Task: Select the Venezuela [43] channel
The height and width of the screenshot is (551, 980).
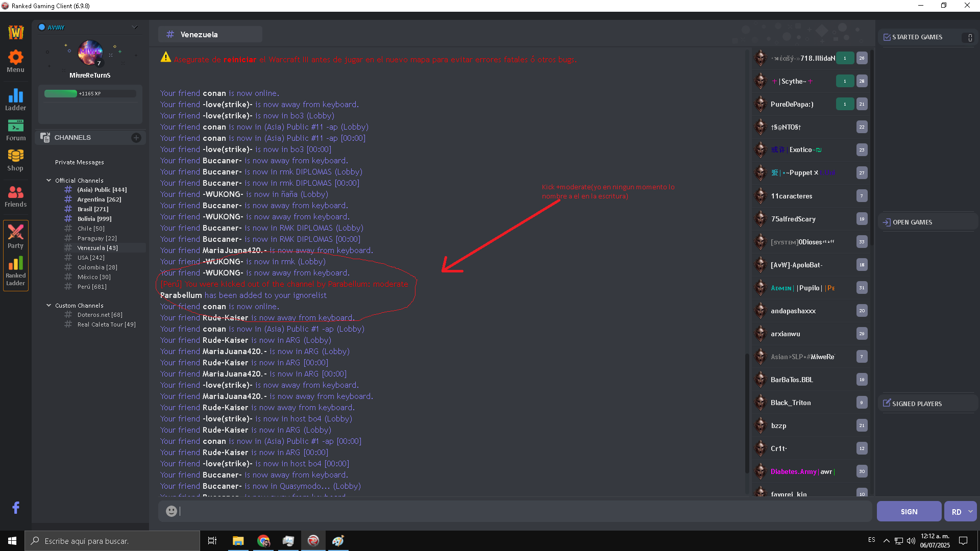Action: click(97, 248)
